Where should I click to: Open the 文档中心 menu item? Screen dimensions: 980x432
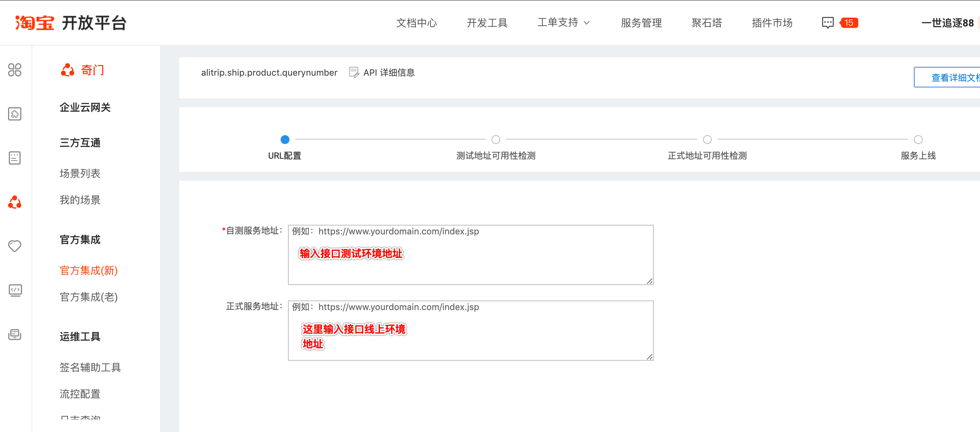pyautogui.click(x=417, y=23)
